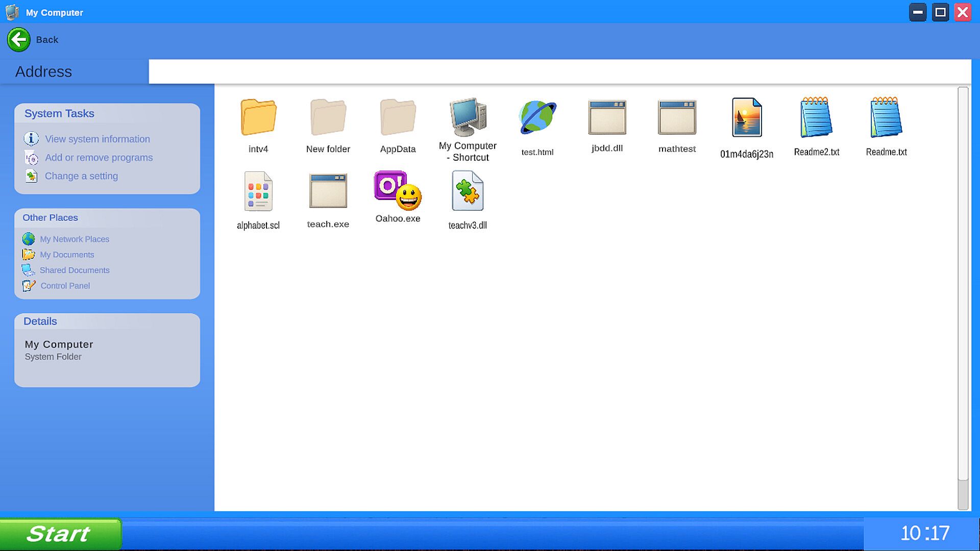
Task: Click Change a setting link
Action: pyautogui.click(x=81, y=176)
